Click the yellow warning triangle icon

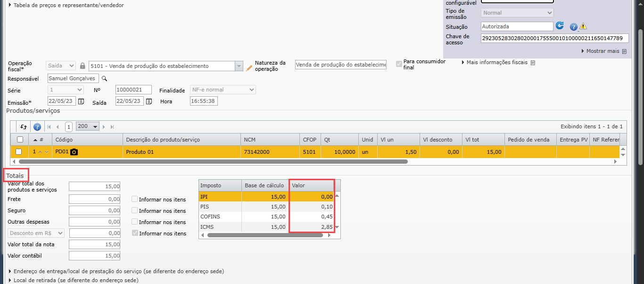(583, 26)
